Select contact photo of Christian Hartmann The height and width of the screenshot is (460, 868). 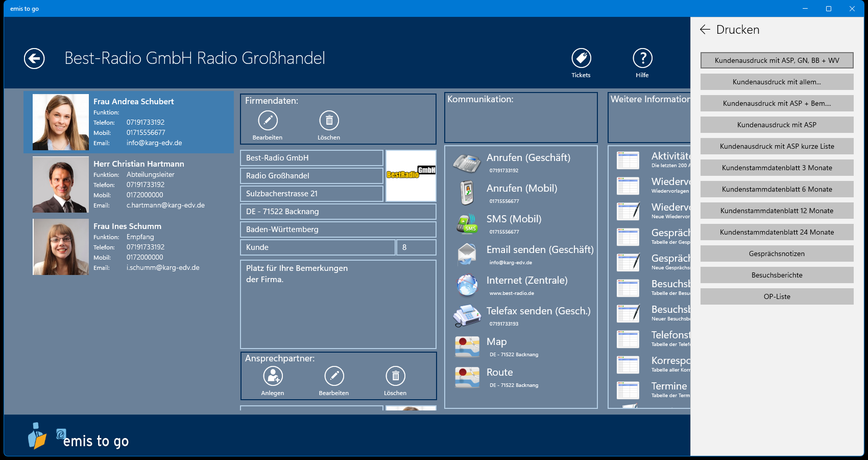61,185
